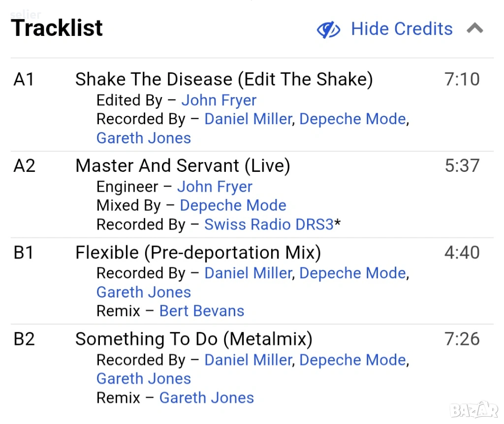Toggle the Hide Credits text link
This screenshot has width=504, height=424.
pyautogui.click(x=401, y=29)
